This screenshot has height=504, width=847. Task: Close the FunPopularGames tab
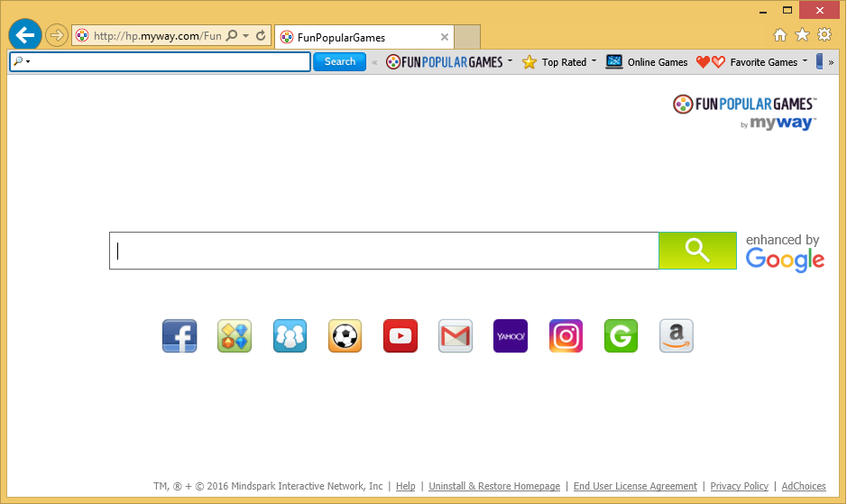click(444, 37)
